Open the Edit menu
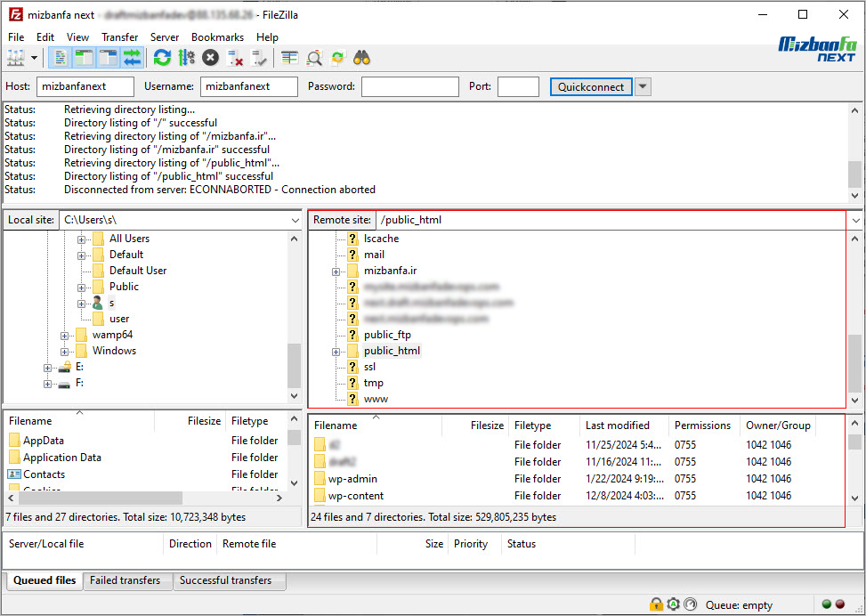Image resolution: width=866 pixels, height=616 pixels. point(45,37)
